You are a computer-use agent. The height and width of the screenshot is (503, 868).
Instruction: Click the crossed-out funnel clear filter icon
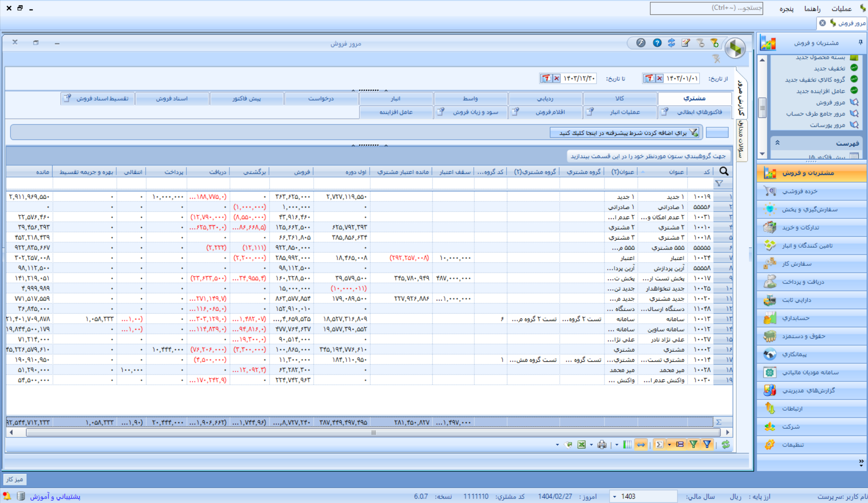tap(716, 59)
